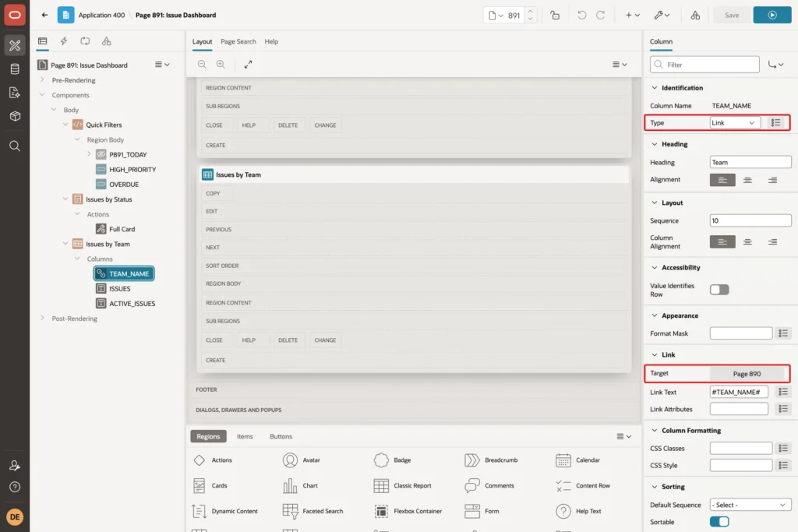
Task: Toggle the Sortable switch
Action: tap(719, 522)
